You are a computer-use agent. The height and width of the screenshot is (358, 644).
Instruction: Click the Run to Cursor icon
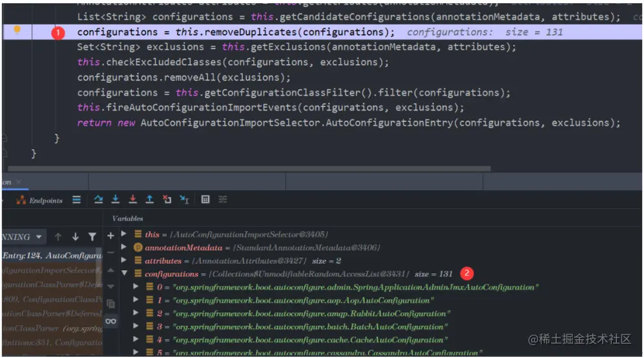pyautogui.click(x=184, y=200)
